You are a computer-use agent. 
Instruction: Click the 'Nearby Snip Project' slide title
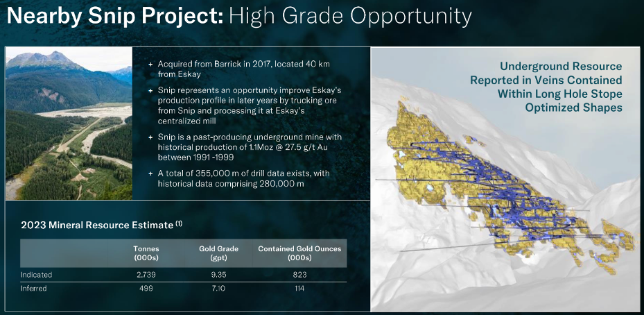(114, 16)
